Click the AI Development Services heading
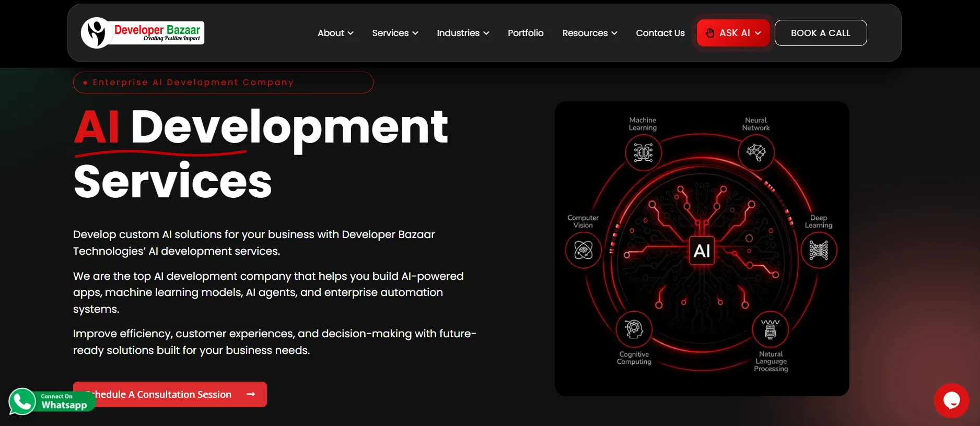This screenshot has height=426, width=980. point(261,153)
